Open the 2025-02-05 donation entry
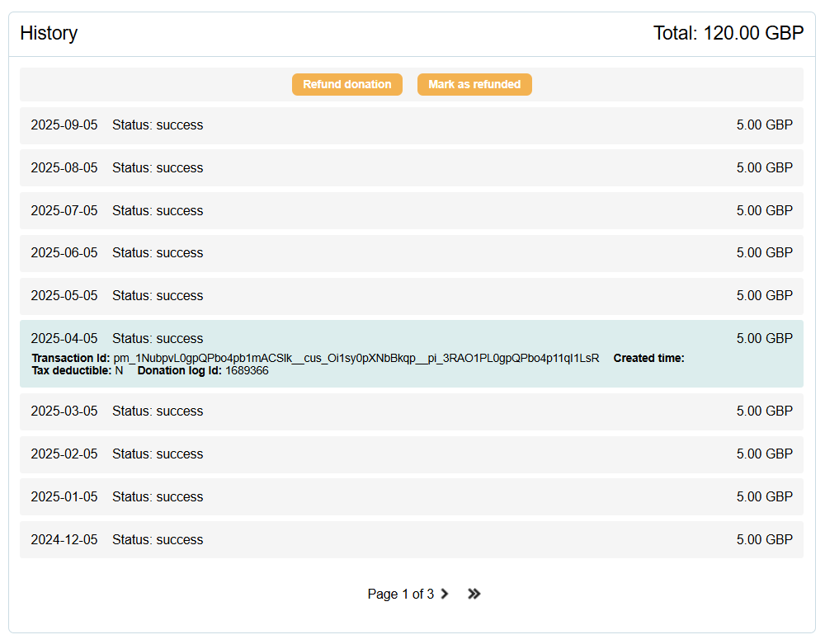Image resolution: width=825 pixels, height=644 pixels. point(411,454)
